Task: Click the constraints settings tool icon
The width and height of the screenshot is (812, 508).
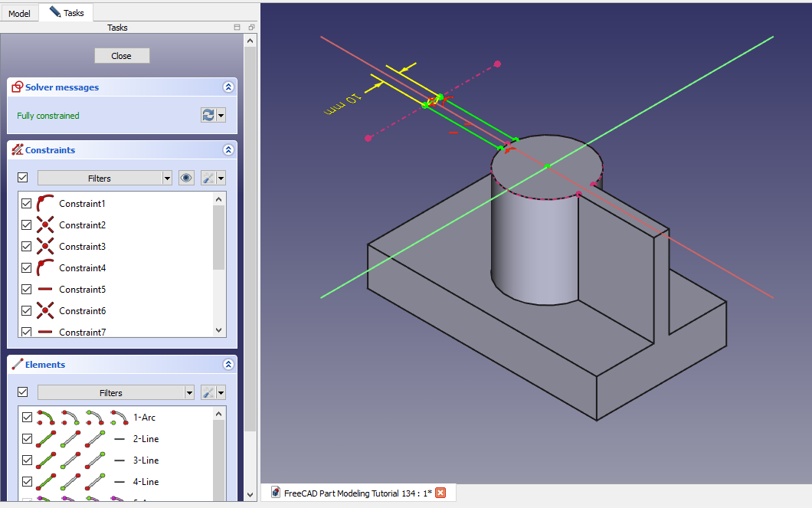Action: (x=208, y=178)
